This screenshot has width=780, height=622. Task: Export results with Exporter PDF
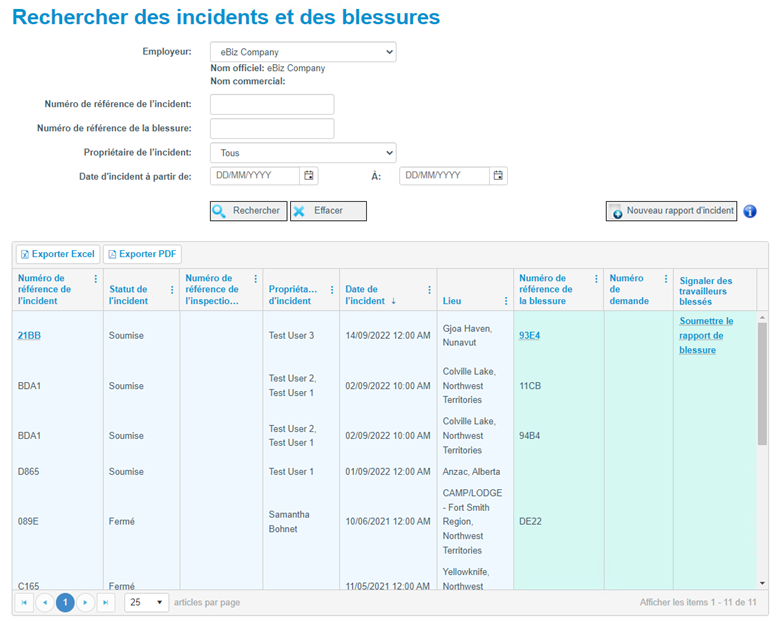[x=142, y=254]
